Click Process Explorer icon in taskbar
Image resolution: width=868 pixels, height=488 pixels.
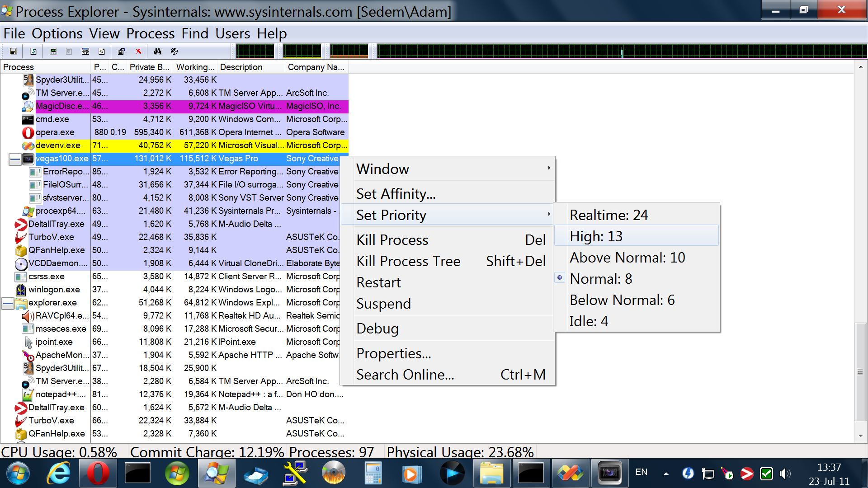(216, 474)
